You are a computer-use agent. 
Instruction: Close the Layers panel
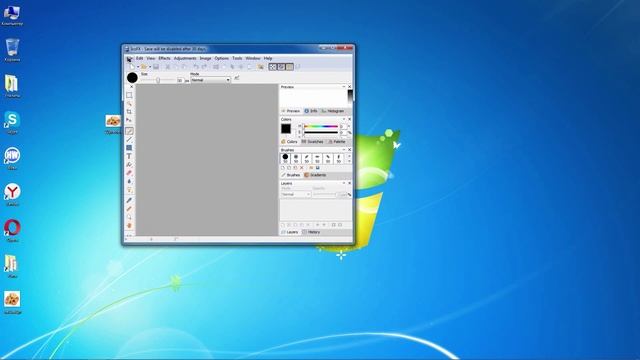pyautogui.click(x=349, y=183)
